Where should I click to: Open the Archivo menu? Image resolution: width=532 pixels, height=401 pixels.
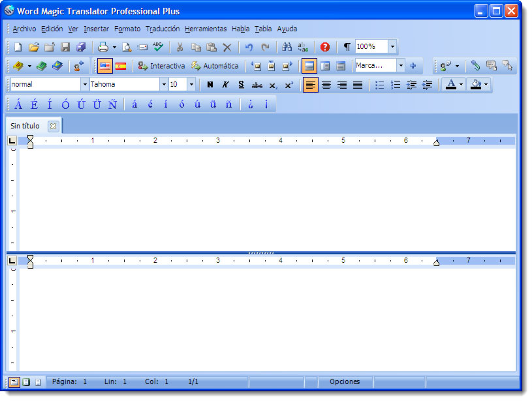click(24, 29)
